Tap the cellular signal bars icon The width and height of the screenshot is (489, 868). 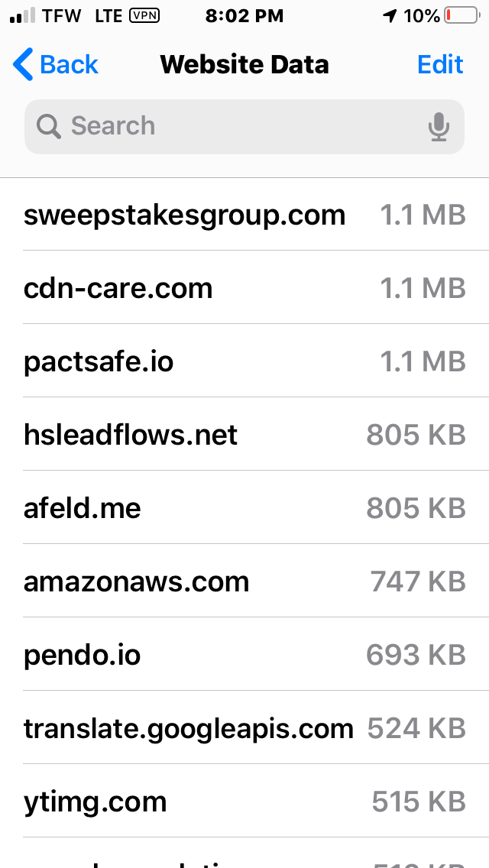(x=22, y=16)
